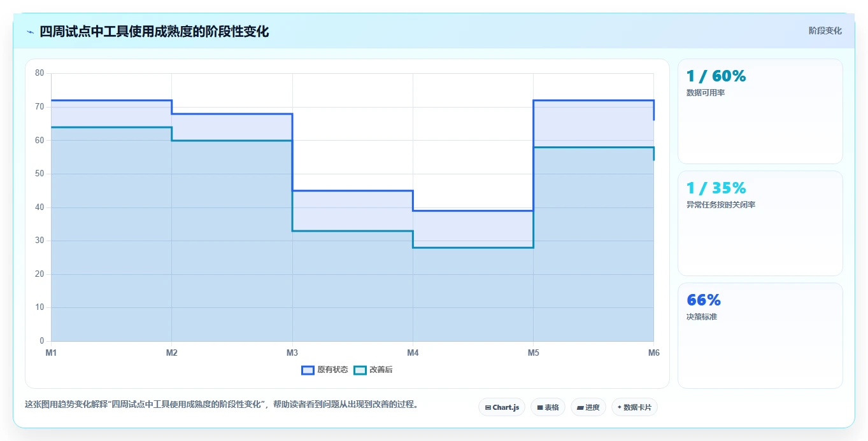Click the description text below the chart
Screen dimensions: 868x441
click(222, 404)
